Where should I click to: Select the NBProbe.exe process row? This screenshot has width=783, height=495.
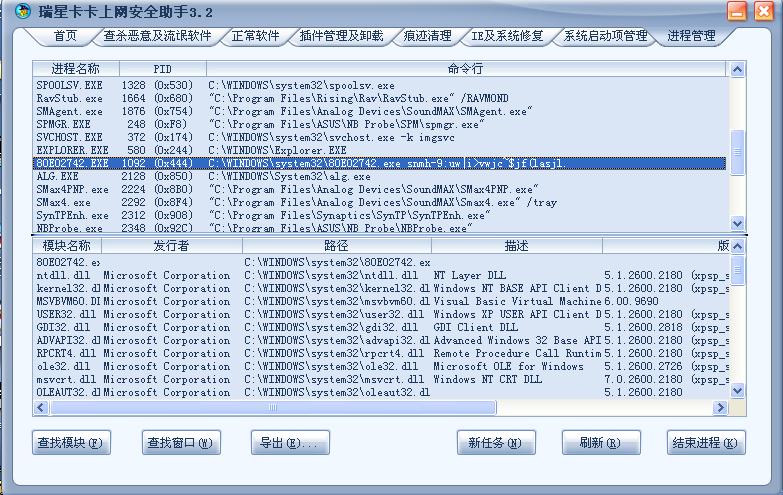(x=380, y=228)
